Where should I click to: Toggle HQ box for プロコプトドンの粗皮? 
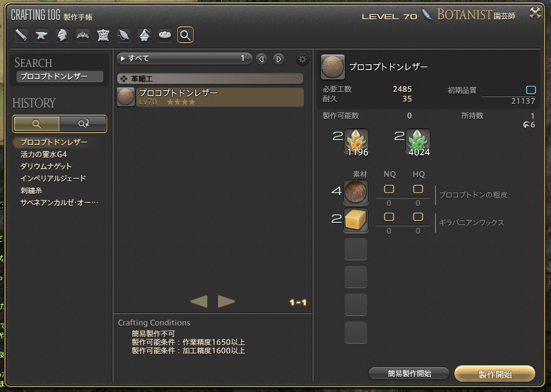click(x=418, y=189)
